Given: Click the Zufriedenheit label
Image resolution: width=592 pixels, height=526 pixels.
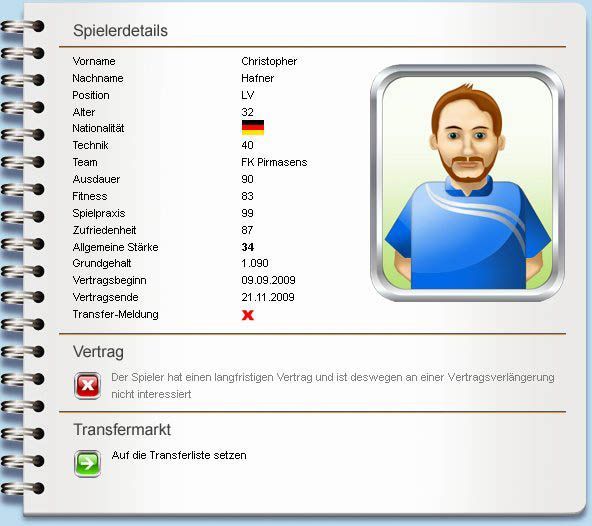Looking at the screenshot, I should [x=104, y=230].
